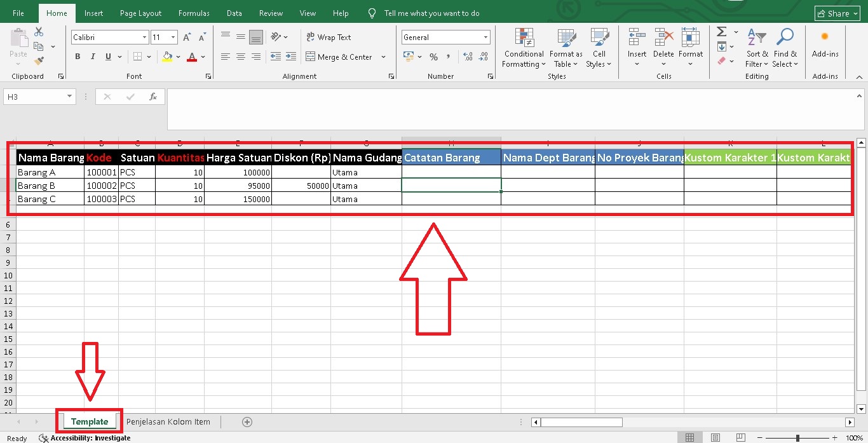Toggle Wrap Text option

(x=329, y=37)
